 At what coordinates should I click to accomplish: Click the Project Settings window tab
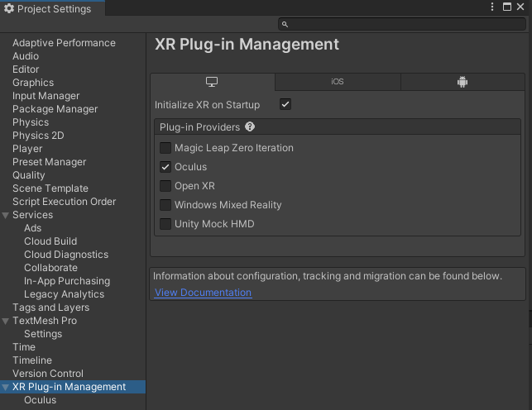click(53, 8)
